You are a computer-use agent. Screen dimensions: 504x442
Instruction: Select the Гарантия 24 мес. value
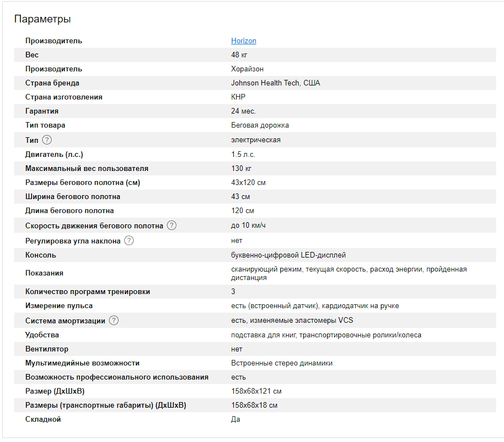243,111
